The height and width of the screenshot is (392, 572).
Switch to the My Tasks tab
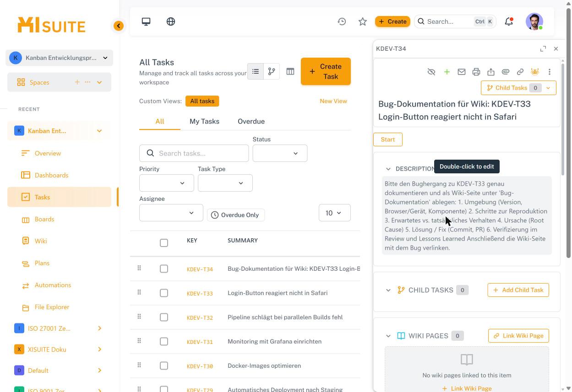204,121
